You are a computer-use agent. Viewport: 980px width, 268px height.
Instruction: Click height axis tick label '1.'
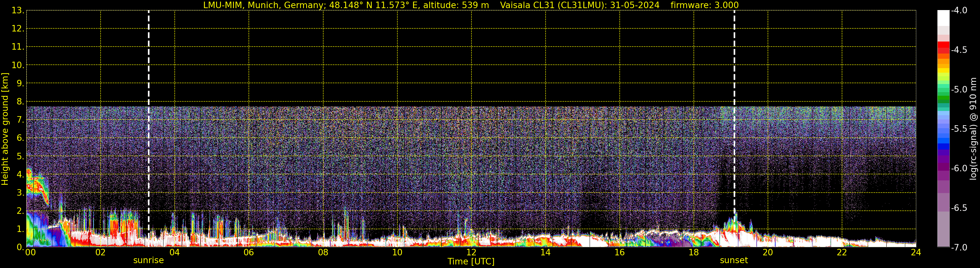point(20,229)
